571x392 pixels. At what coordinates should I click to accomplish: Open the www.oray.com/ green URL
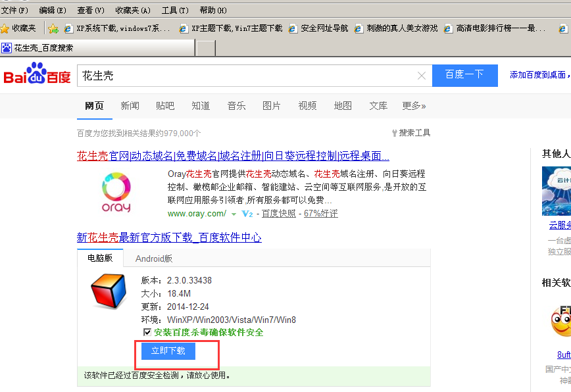click(x=197, y=214)
